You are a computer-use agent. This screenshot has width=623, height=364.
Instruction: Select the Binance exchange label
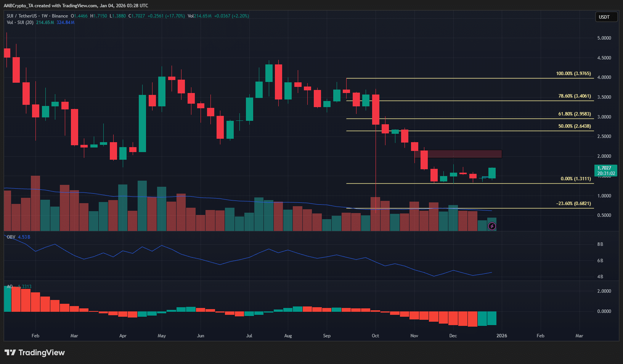point(60,16)
